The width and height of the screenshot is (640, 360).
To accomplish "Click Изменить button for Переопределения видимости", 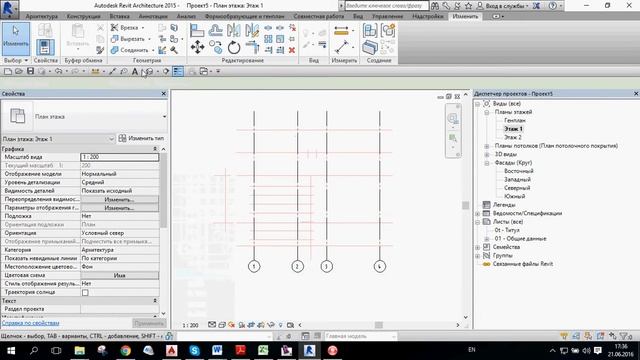I will point(119,200).
